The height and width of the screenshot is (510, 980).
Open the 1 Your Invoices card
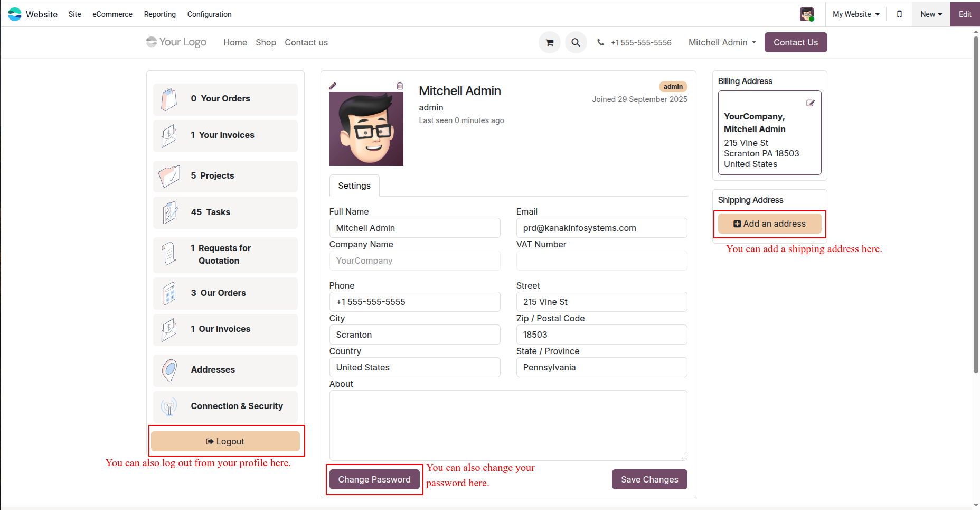pyautogui.click(x=225, y=136)
